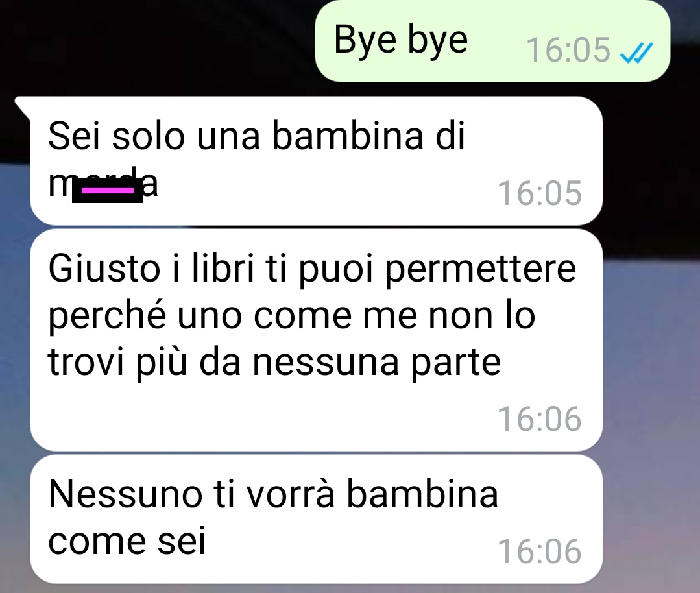Tap the pointed tail of the first incoming bubble
This screenshot has height=593, width=700.
(x=22, y=107)
